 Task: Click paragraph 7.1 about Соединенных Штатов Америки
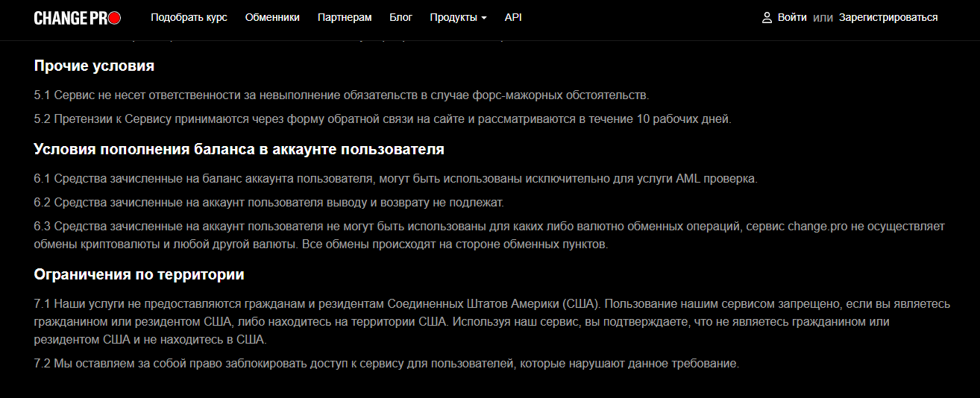[x=492, y=322]
